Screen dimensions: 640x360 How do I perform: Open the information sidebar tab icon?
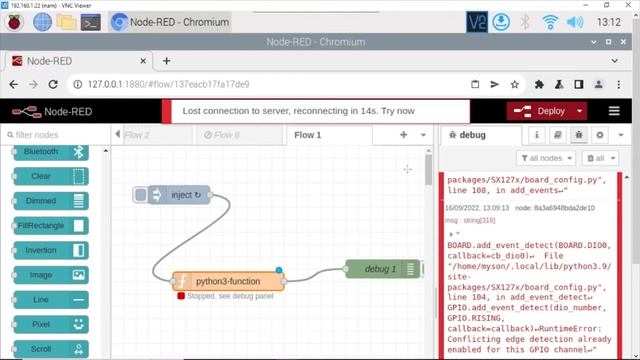click(537, 135)
